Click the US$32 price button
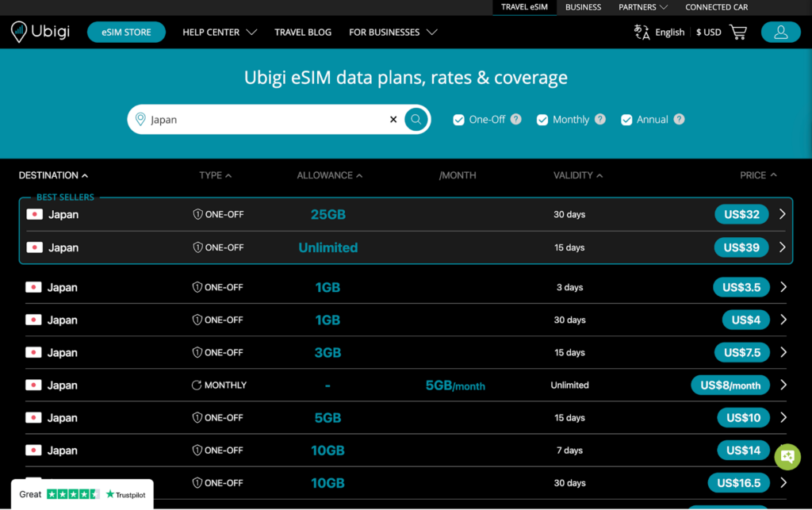This screenshot has width=812, height=510. [x=741, y=213]
